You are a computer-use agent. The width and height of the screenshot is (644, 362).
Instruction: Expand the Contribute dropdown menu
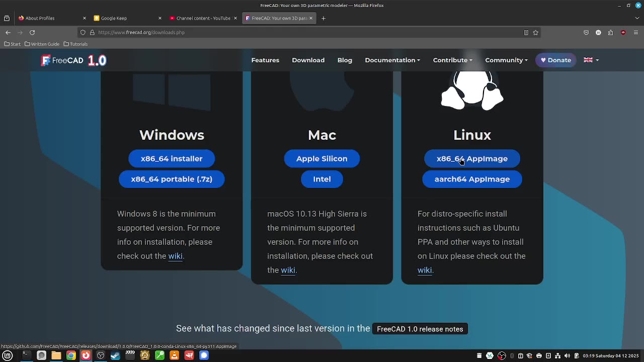click(452, 60)
